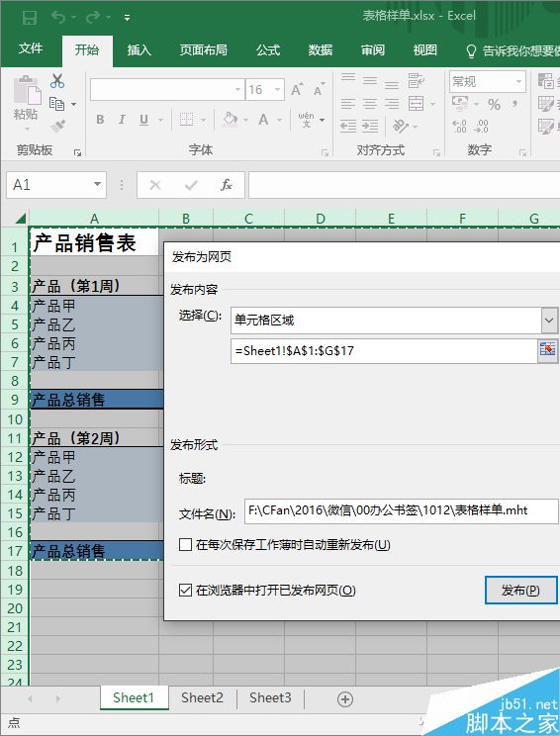The height and width of the screenshot is (736, 560).
Task: Click the Save icon in quick access toolbar
Action: tap(30, 18)
